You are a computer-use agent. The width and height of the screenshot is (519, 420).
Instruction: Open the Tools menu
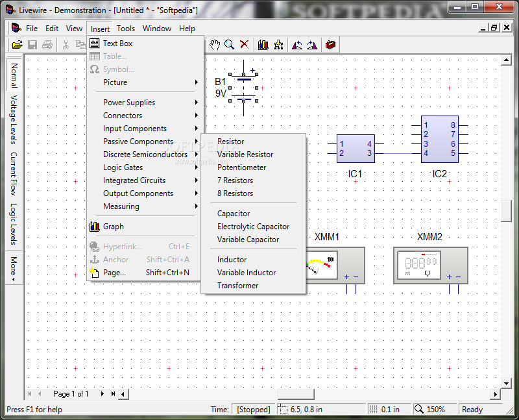126,29
